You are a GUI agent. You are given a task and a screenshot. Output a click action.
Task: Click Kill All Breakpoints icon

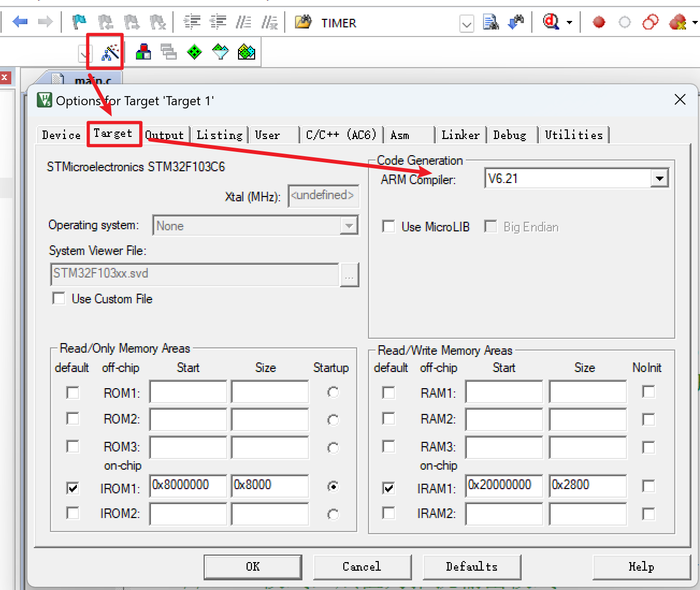678,22
